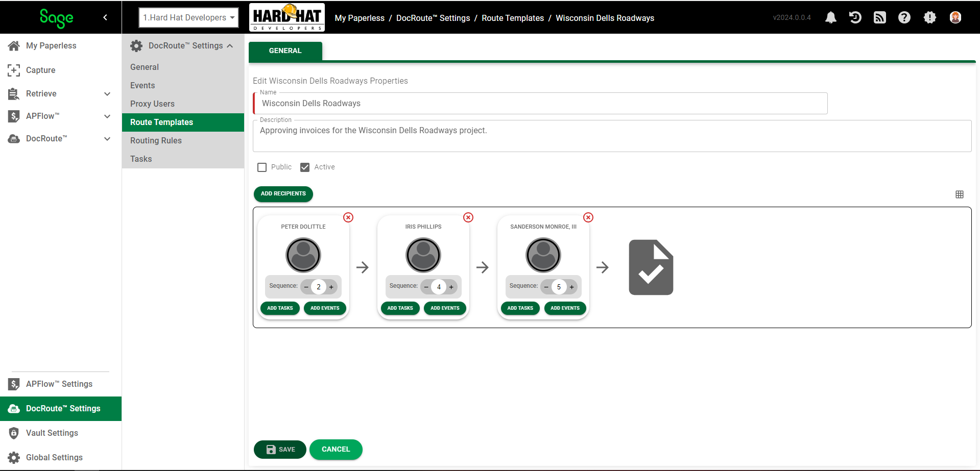
Task: Open the help question mark icon
Action: pos(904,17)
